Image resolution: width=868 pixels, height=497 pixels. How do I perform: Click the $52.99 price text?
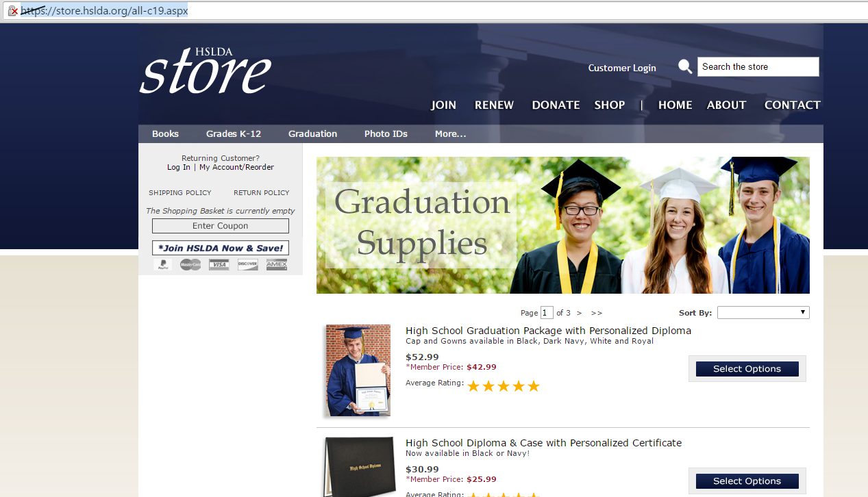(422, 357)
